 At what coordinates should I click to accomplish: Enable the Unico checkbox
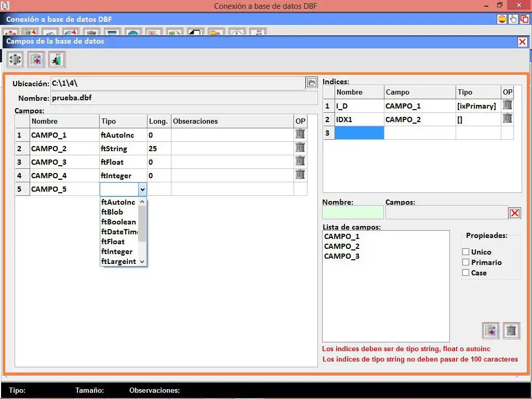pos(466,252)
